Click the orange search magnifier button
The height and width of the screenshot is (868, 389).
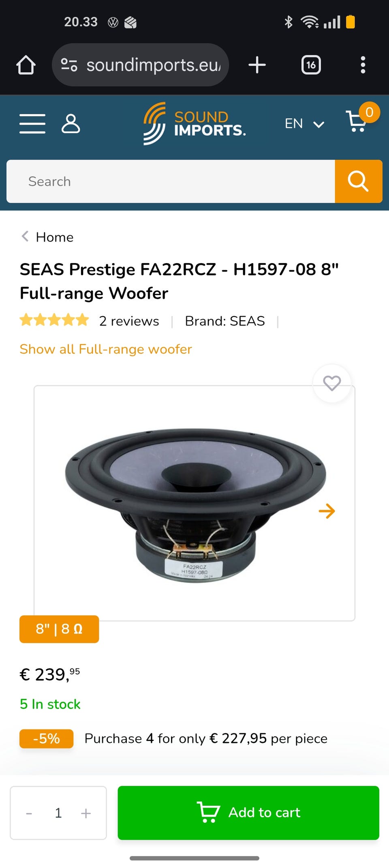[x=359, y=181]
